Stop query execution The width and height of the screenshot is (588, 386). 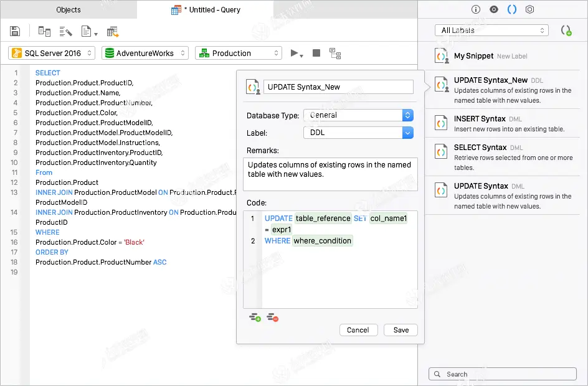coord(316,53)
